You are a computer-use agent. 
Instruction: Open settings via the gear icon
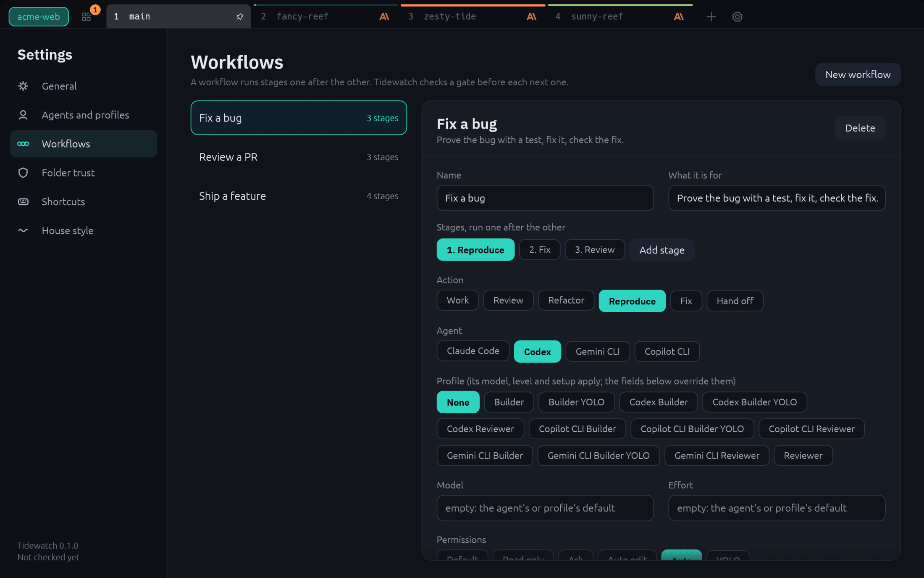tap(737, 16)
